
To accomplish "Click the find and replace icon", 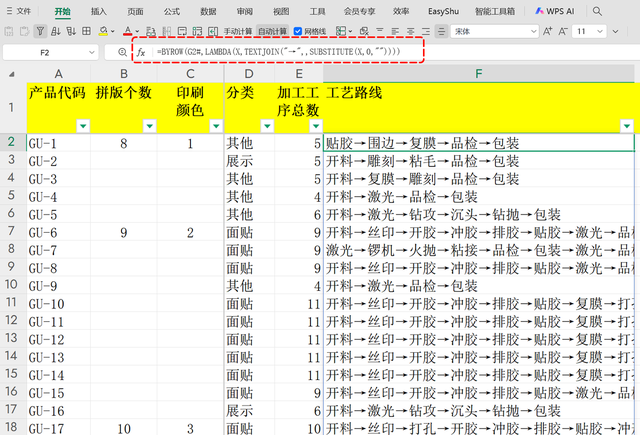I will pos(151,31).
